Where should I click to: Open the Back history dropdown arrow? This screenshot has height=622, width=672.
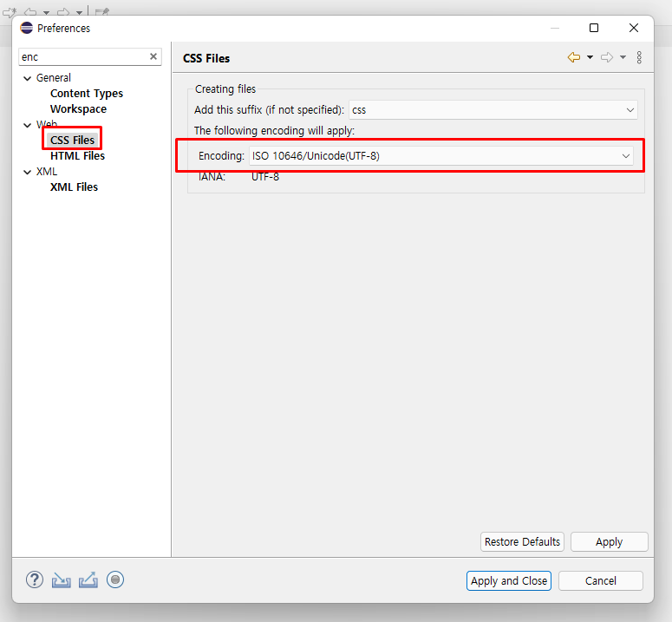590,57
